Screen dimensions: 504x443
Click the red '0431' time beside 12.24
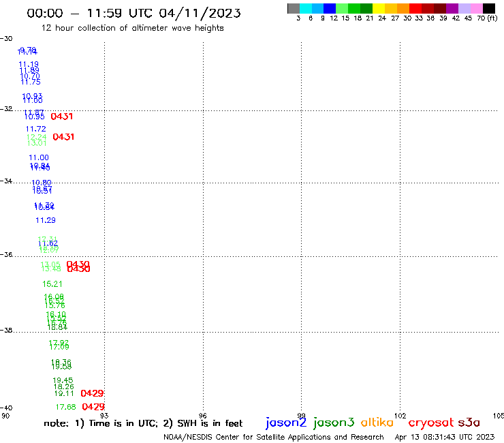pos(63,137)
